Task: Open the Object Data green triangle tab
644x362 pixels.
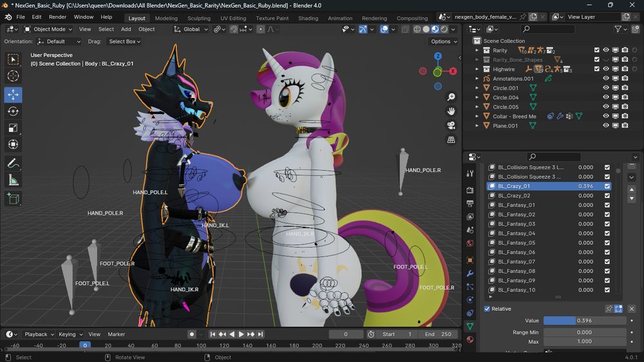Action: click(x=470, y=327)
